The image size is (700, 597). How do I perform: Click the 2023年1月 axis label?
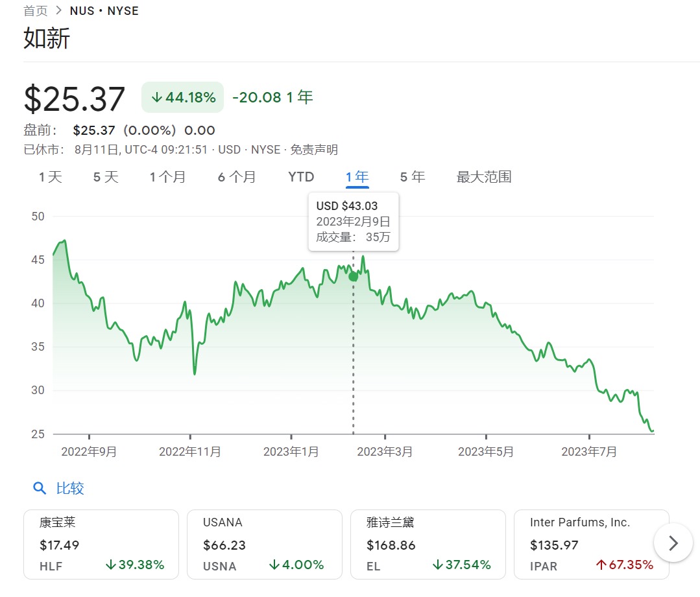(291, 452)
